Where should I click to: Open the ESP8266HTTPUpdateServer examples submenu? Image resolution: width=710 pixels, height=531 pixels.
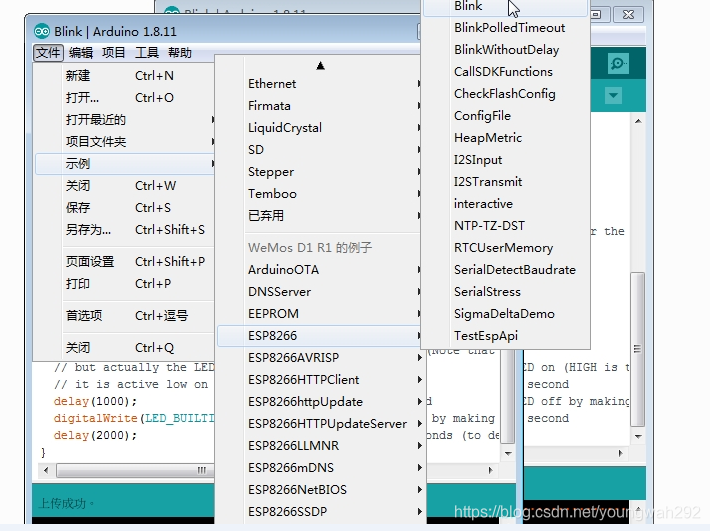(x=319, y=424)
